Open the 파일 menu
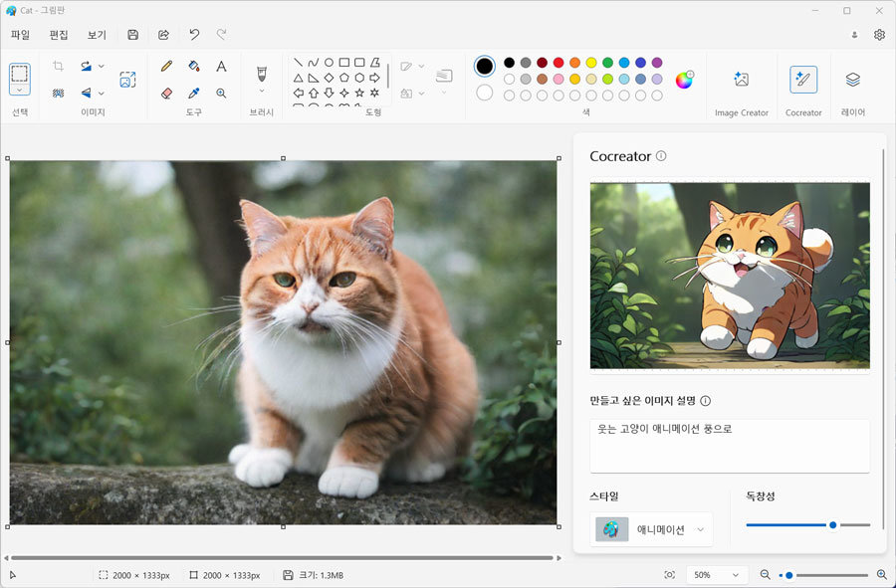The image size is (896, 588). 20,35
